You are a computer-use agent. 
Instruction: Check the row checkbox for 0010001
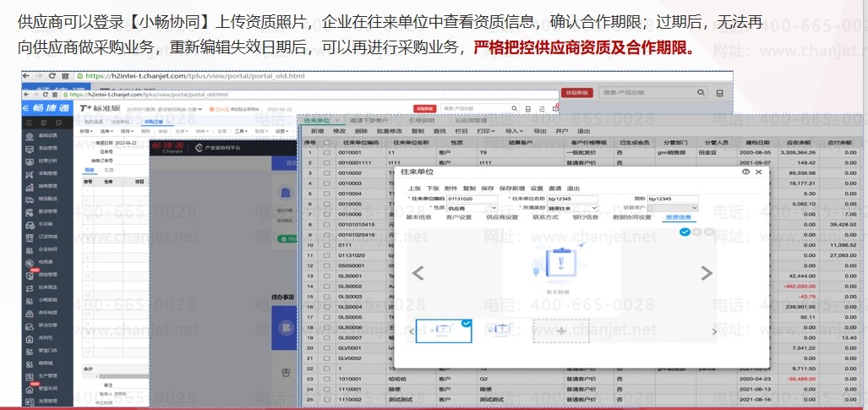[327, 152]
